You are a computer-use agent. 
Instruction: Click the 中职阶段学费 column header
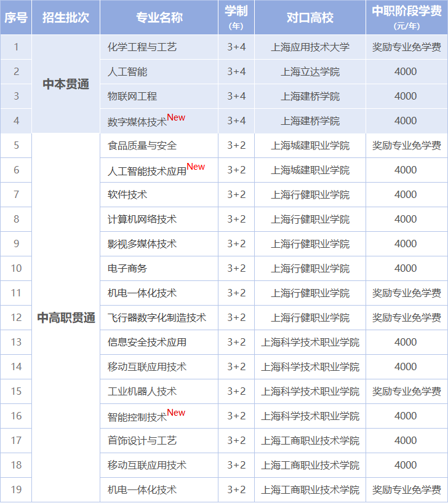407,17
